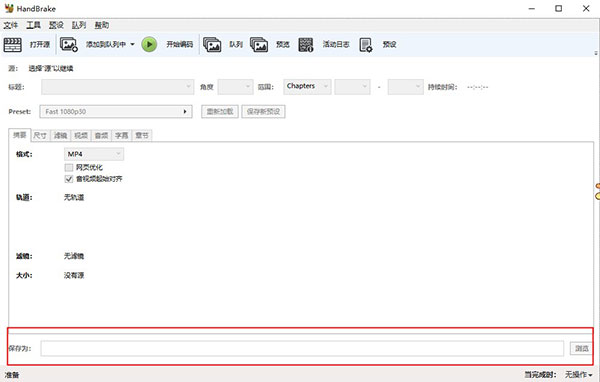This screenshot has height=382, width=600.
Task: Click the 浏览 browse button
Action: click(x=581, y=348)
